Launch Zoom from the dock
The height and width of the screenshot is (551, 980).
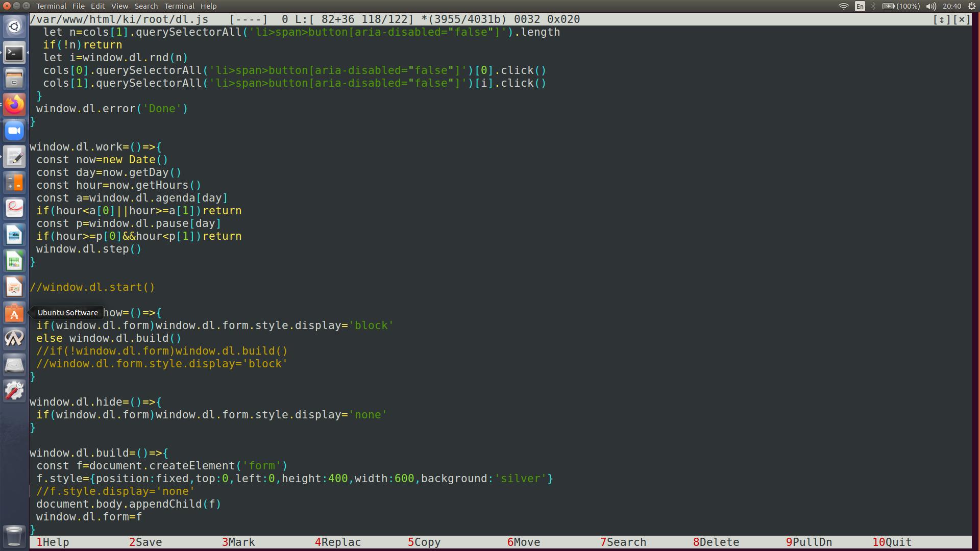[x=14, y=131]
